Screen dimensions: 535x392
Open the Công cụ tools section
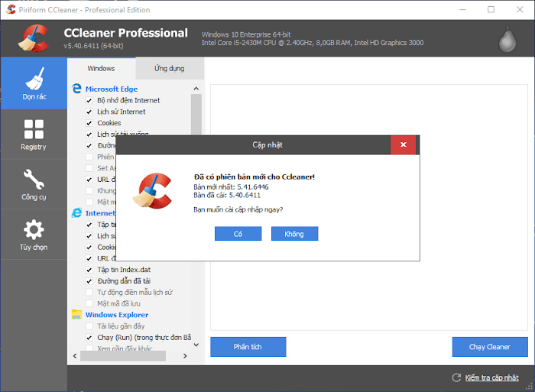click(x=34, y=185)
